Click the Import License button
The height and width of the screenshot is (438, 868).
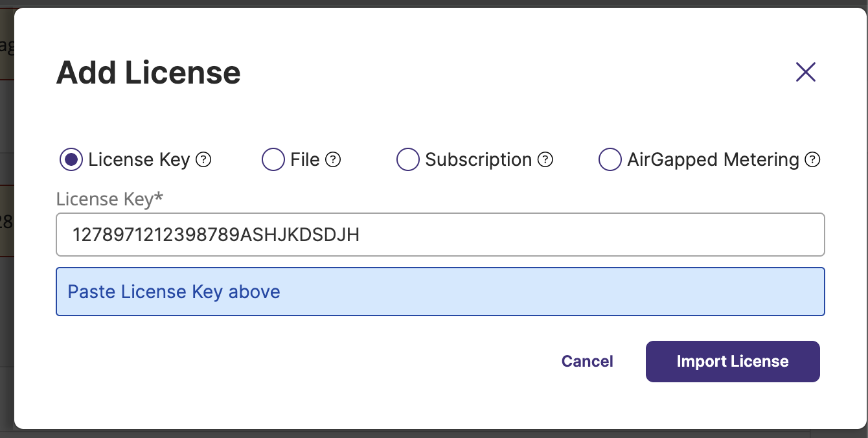(x=733, y=362)
